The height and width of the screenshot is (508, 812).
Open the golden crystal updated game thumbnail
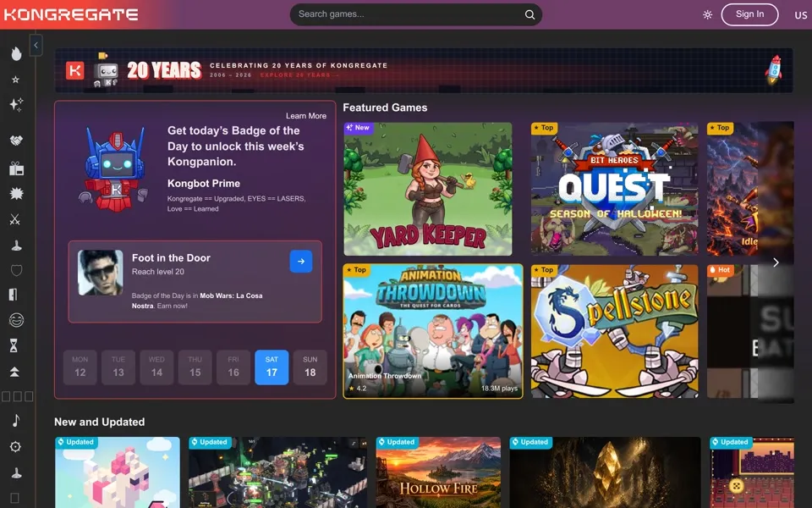click(x=605, y=472)
